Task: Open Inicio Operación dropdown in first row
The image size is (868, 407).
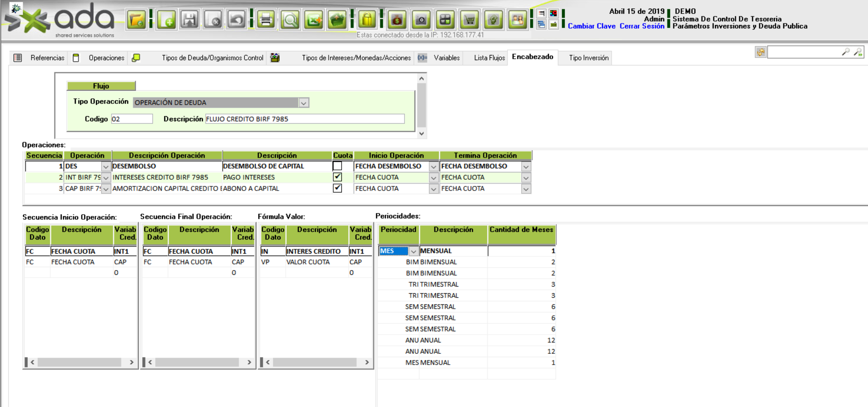Action: pos(434,167)
